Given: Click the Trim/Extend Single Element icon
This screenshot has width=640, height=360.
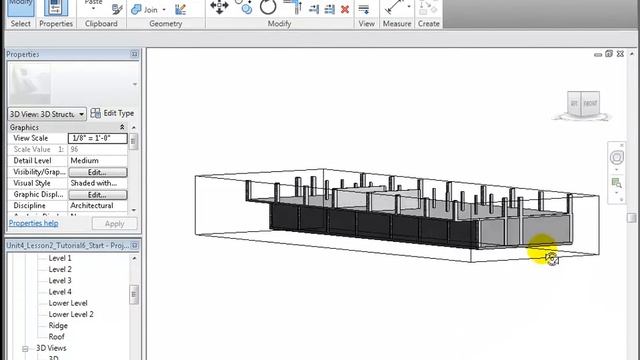Looking at the screenshot, I should click(314, 9).
